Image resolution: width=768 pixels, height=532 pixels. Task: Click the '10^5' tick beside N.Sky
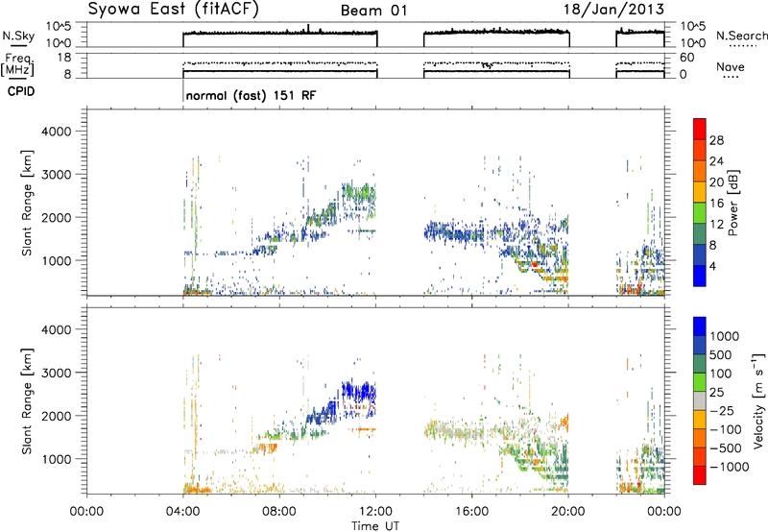pyautogui.click(x=60, y=27)
